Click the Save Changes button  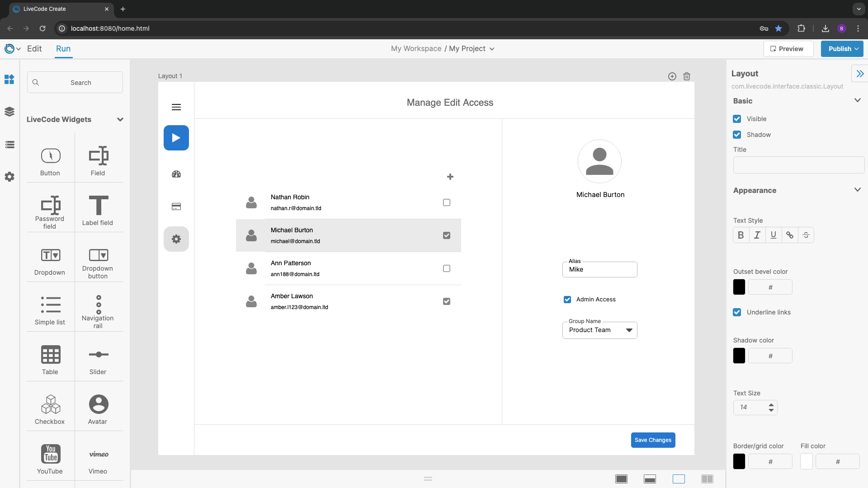[x=653, y=440]
